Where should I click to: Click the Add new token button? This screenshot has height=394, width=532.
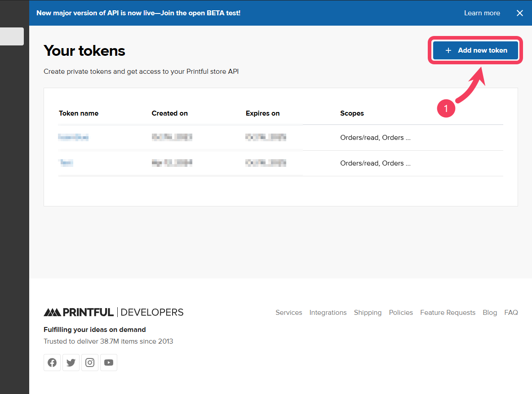coord(475,50)
